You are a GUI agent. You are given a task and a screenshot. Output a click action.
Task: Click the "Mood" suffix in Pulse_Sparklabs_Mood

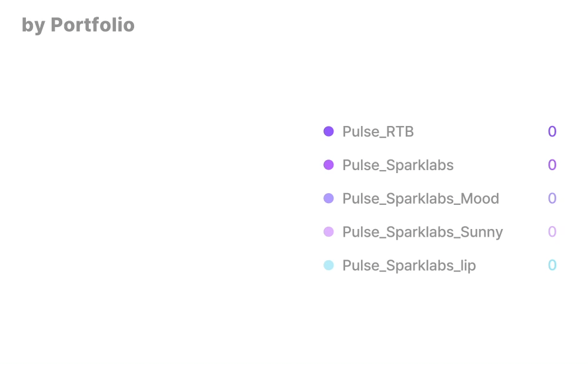(480, 198)
